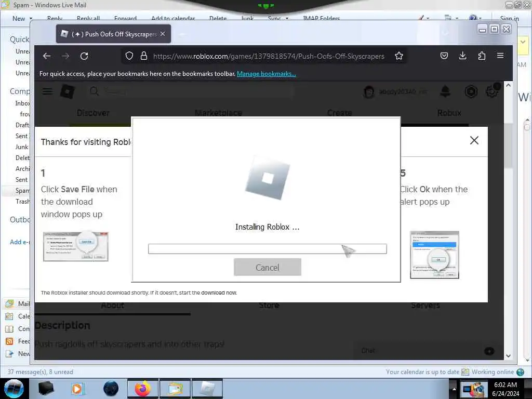
Task: Open the Windows Start menu
Action: coord(14,389)
